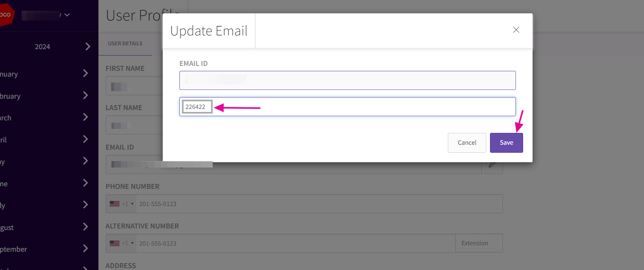The width and height of the screenshot is (644, 270).
Task: Open the User Details tab
Action: [125, 43]
